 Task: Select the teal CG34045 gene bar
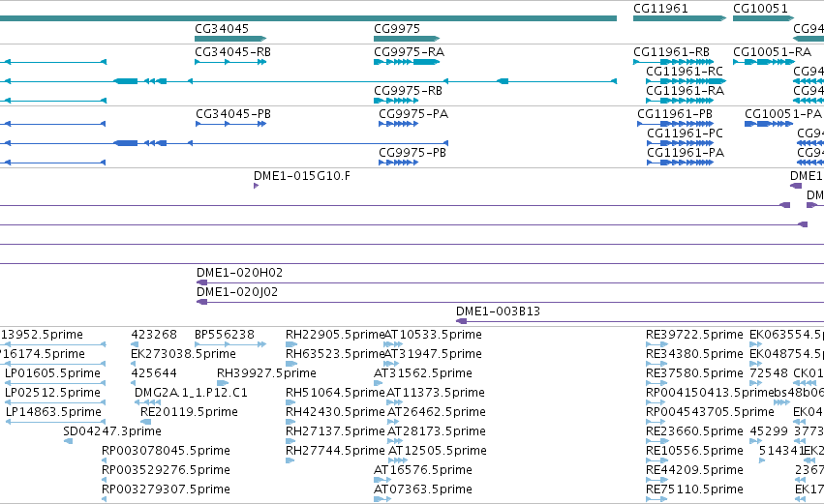230,39
